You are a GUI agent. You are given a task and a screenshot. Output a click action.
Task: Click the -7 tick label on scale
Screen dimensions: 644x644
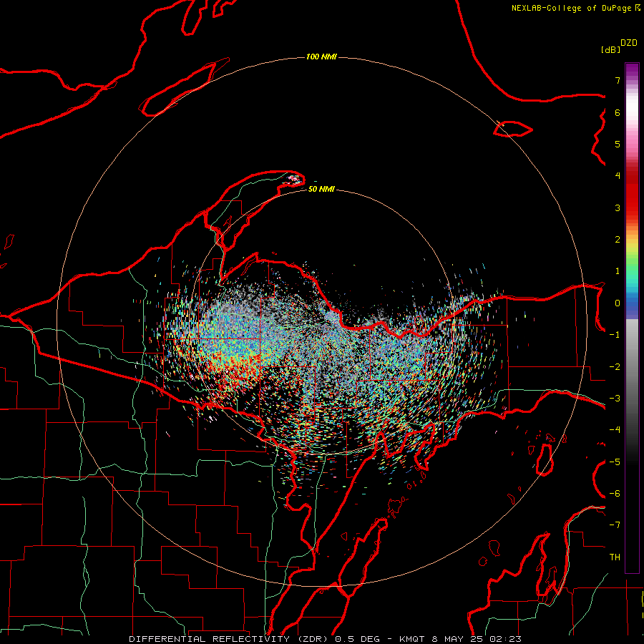click(615, 525)
